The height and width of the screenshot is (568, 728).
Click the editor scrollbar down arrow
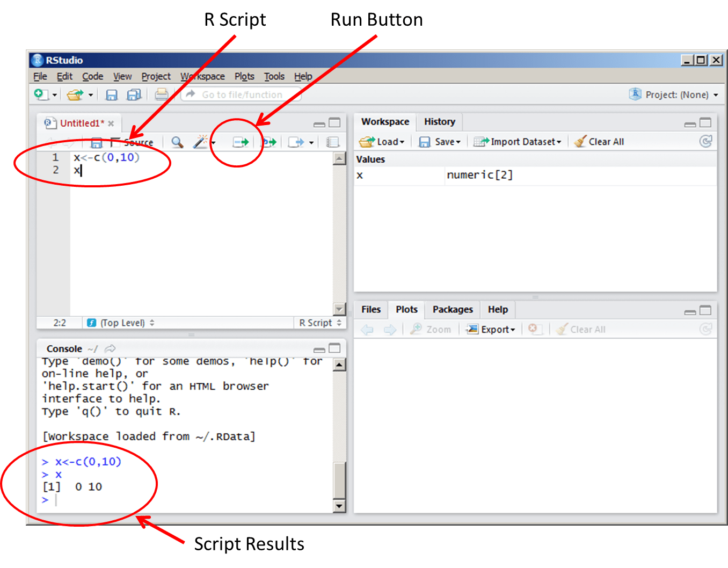tap(339, 309)
